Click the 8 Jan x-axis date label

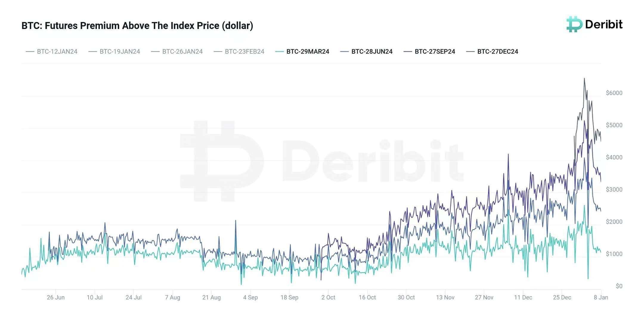(x=601, y=298)
